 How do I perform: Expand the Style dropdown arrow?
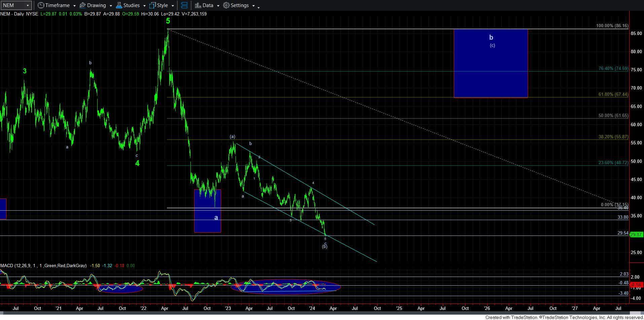click(x=173, y=6)
